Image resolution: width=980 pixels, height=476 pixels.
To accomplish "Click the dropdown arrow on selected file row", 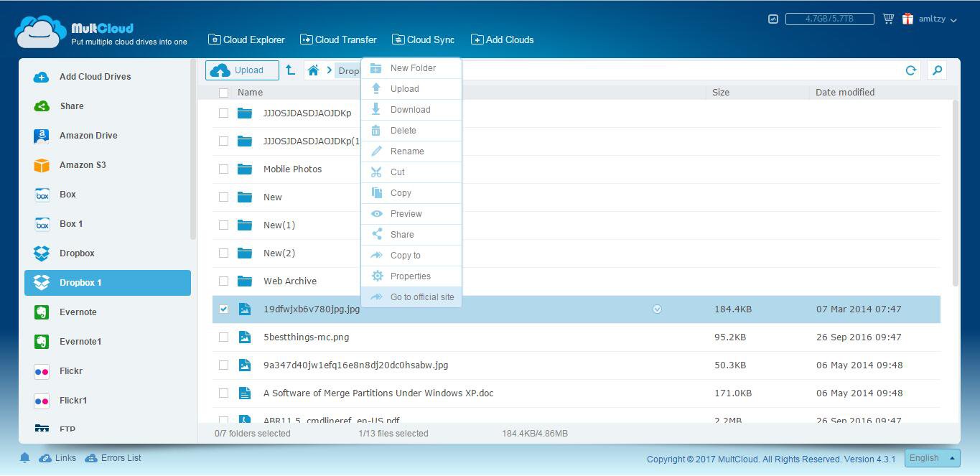I will (x=657, y=309).
